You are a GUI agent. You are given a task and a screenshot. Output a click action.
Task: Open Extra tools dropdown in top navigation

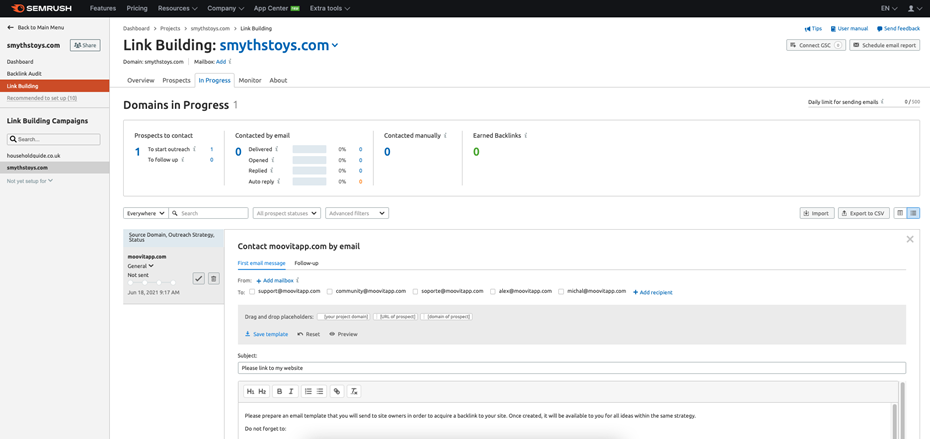pyautogui.click(x=330, y=8)
